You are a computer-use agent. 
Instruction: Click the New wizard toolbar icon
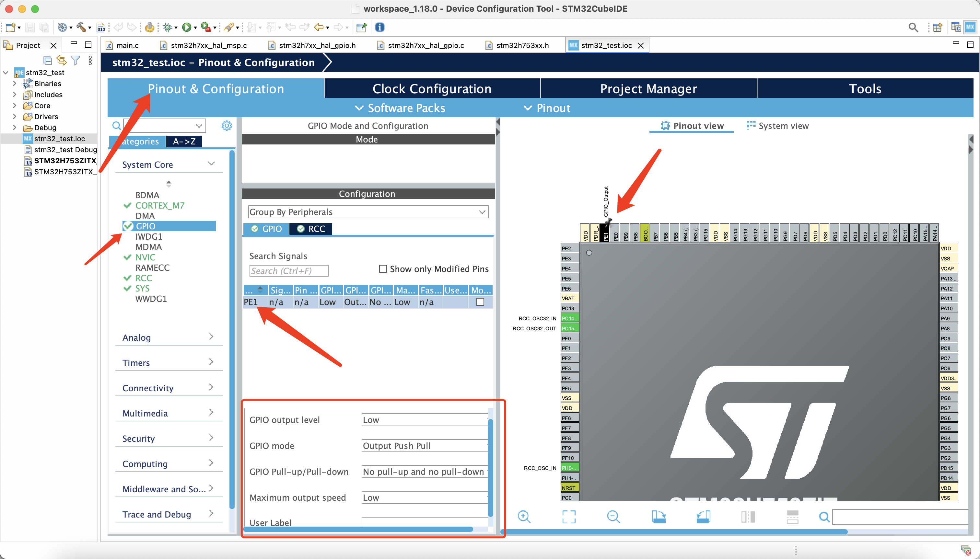pos(10,27)
